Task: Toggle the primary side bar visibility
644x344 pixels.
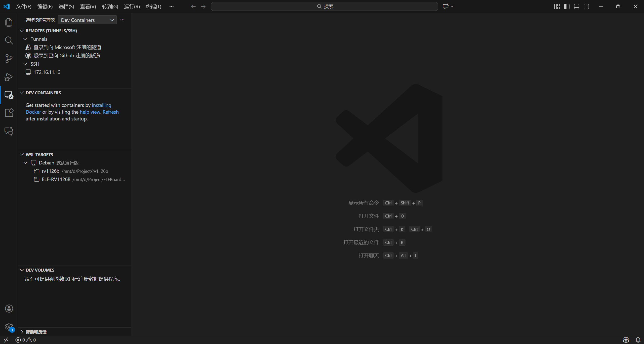Action: [x=567, y=7]
